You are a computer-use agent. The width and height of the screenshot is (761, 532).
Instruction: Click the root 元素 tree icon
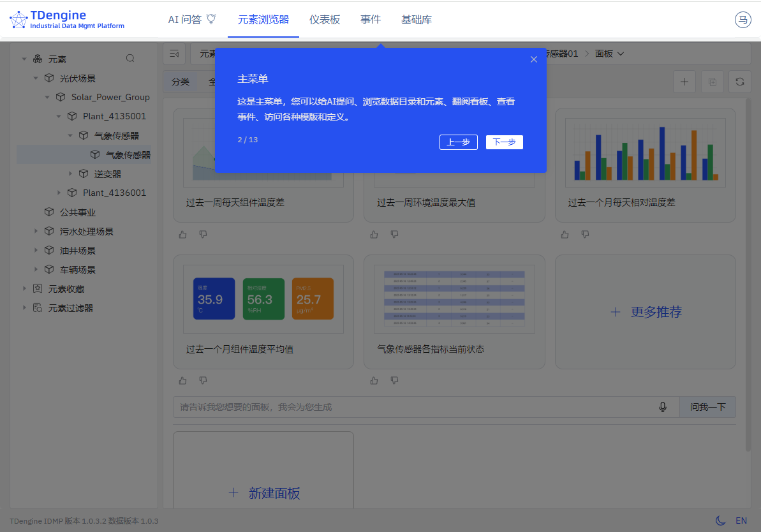[x=38, y=59]
